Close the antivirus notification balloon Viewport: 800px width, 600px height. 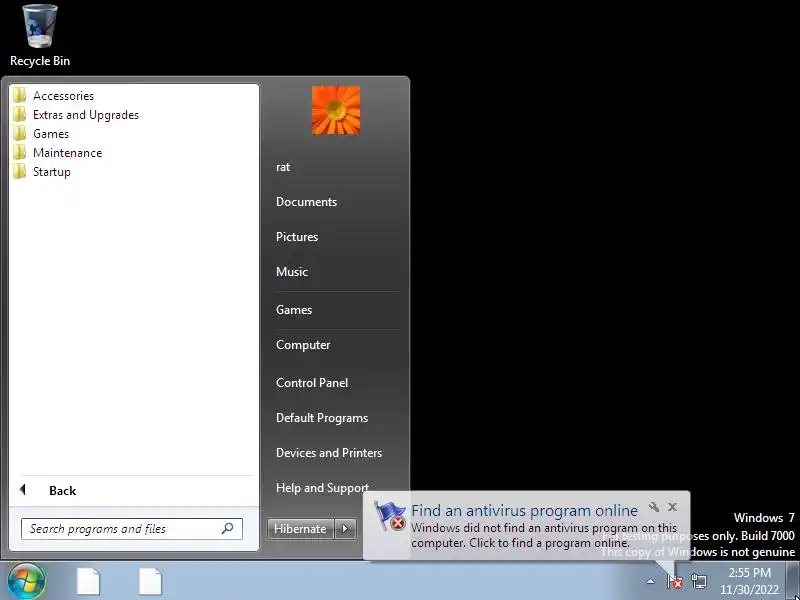coord(672,507)
